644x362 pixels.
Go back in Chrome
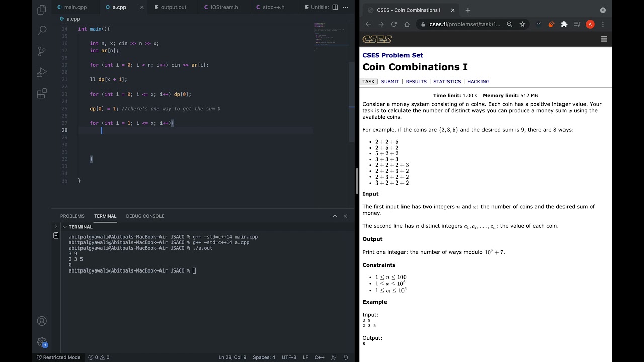pyautogui.click(x=368, y=24)
